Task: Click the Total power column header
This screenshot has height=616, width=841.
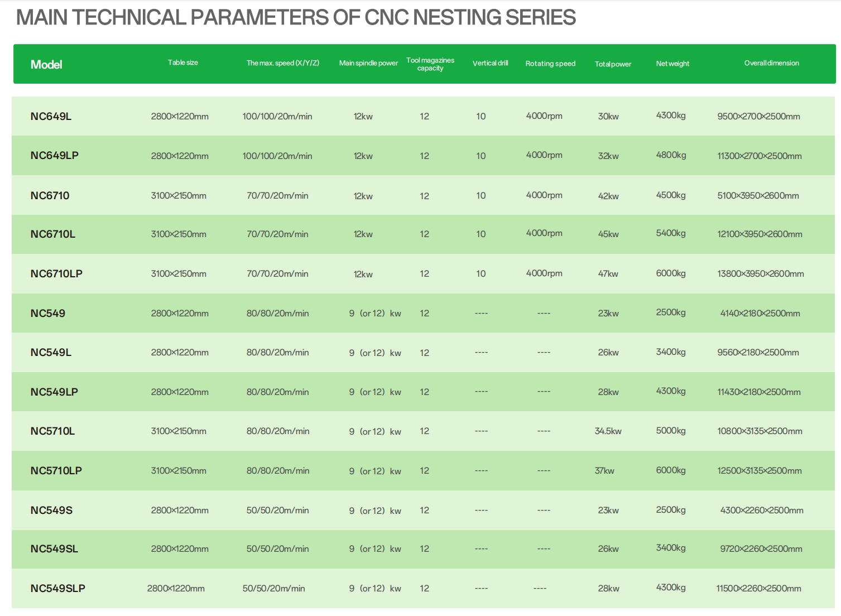Action: click(613, 64)
